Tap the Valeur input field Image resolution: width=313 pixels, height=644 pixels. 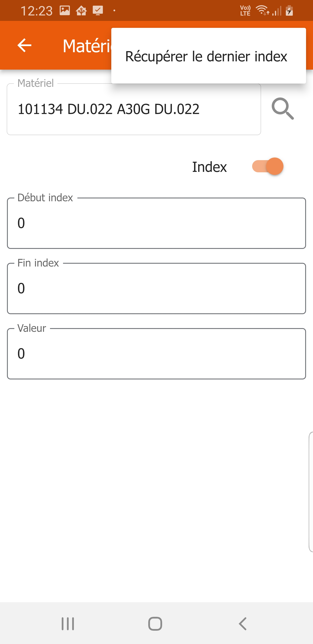tap(156, 354)
